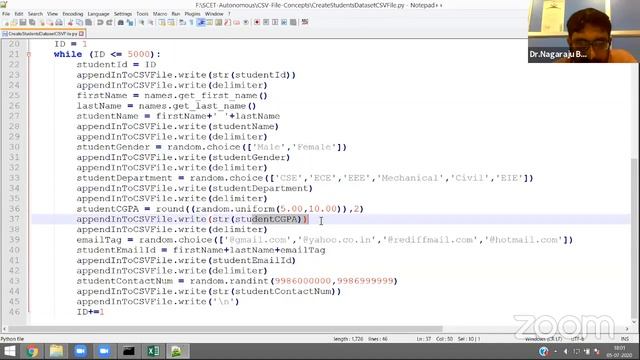Viewport: 640px width, 360px height.
Task: Click the text 'studentCGPA' on line 36
Action: pos(107,209)
